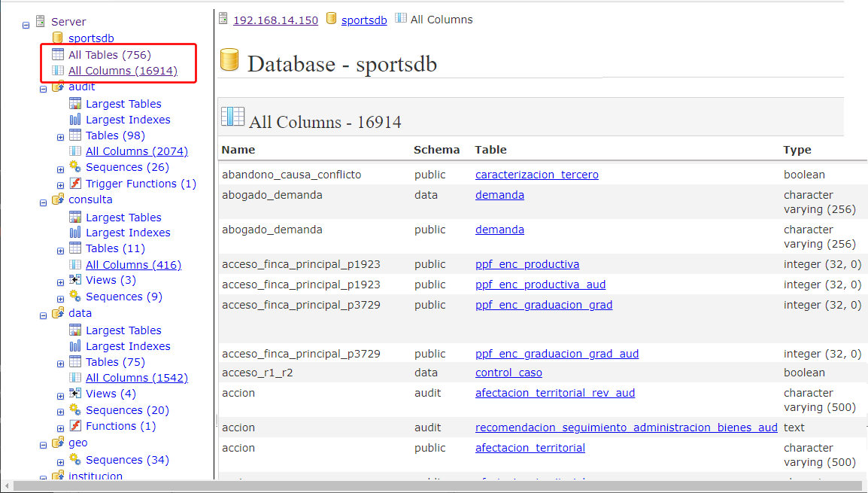
Task: Open sportsdb from the breadcrumb bar
Action: [363, 20]
